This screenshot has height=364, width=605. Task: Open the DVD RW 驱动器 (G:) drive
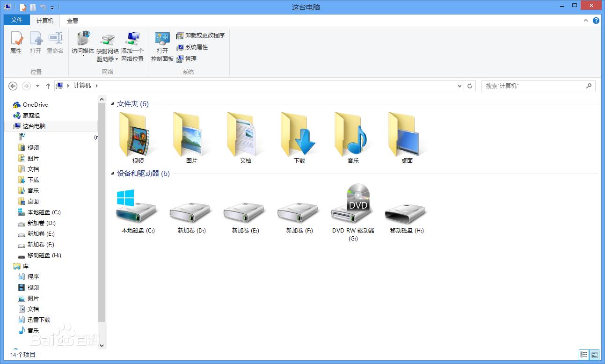[352, 204]
